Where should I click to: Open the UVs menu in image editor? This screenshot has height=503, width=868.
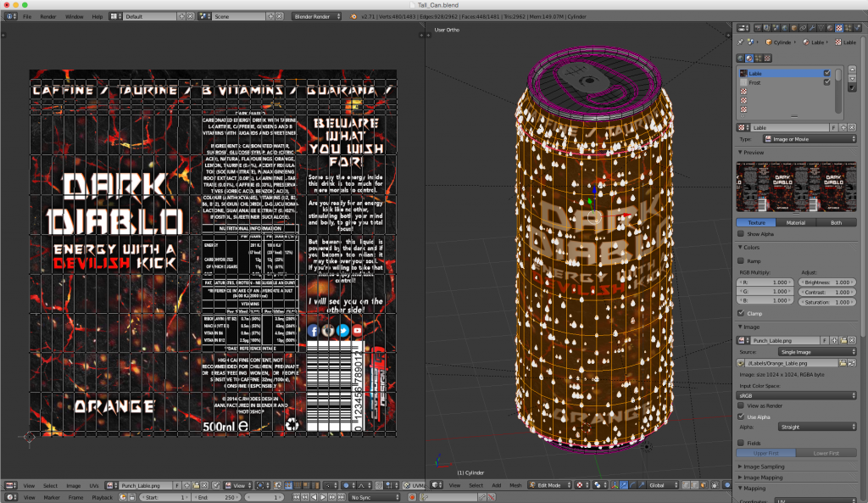96,486
